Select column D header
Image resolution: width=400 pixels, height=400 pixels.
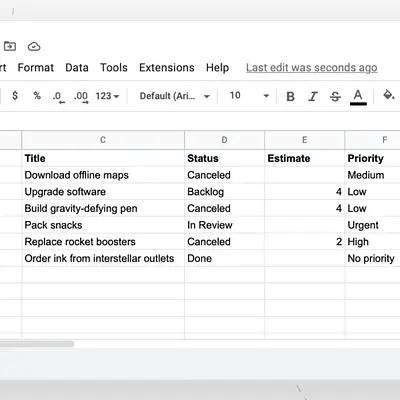click(224, 140)
